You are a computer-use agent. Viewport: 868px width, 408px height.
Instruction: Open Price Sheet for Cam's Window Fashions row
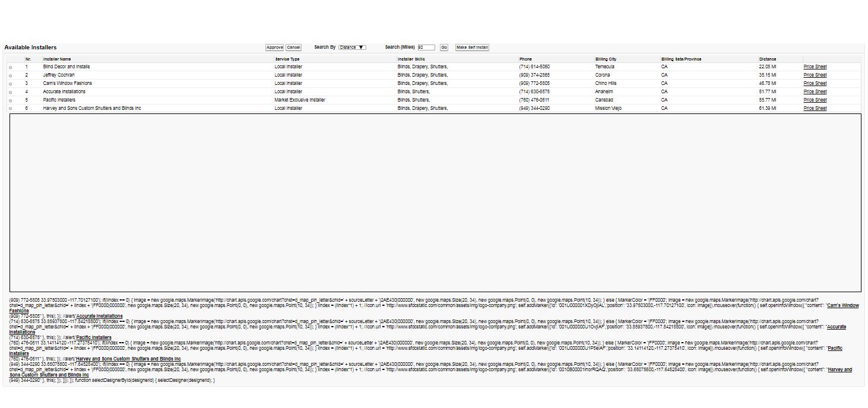[815, 83]
